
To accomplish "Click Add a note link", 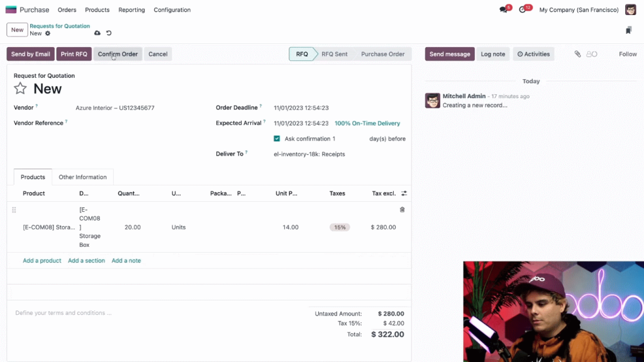I will 126,261.
